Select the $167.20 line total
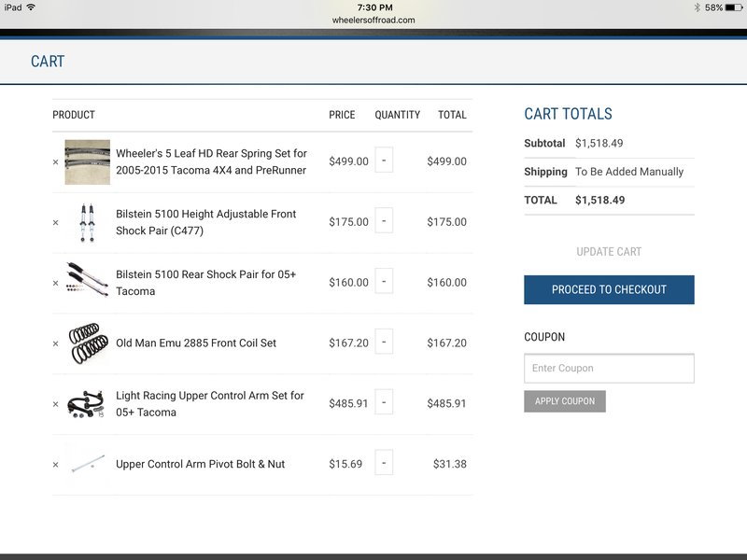Screen dimensions: 747x560 coord(447,343)
